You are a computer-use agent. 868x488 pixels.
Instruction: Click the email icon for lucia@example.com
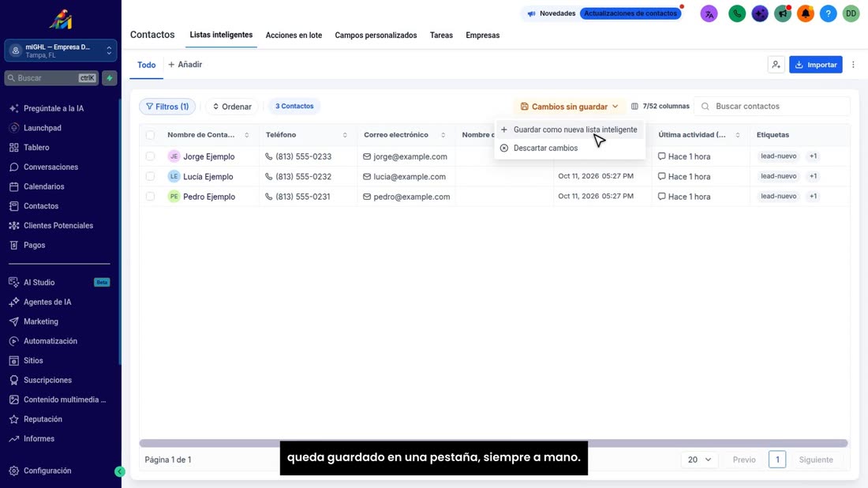[x=366, y=177]
